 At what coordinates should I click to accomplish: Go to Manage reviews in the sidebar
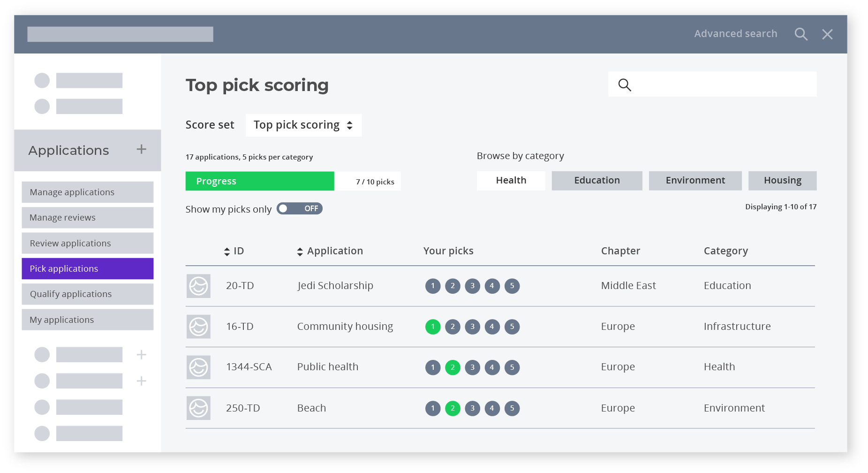pos(88,218)
